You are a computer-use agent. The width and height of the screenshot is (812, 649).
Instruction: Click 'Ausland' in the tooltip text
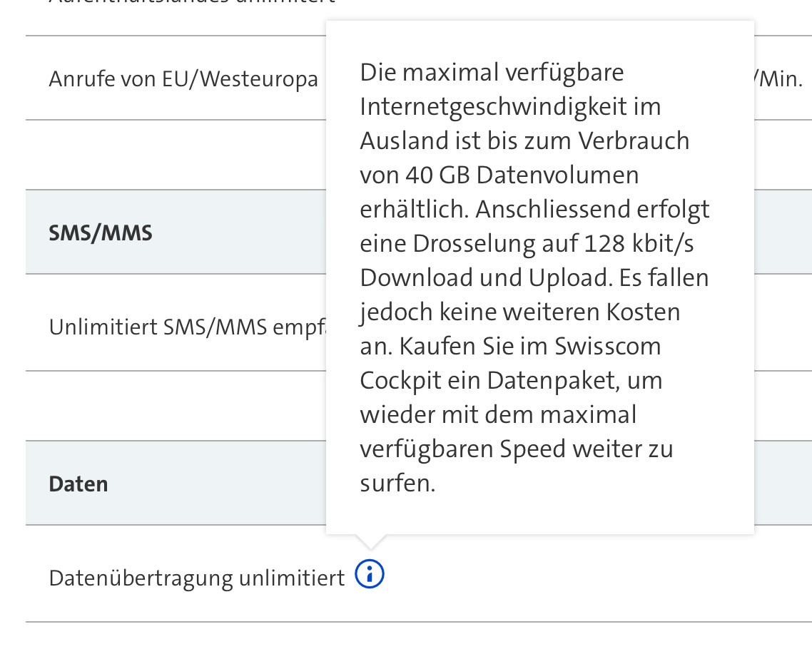tap(402, 141)
